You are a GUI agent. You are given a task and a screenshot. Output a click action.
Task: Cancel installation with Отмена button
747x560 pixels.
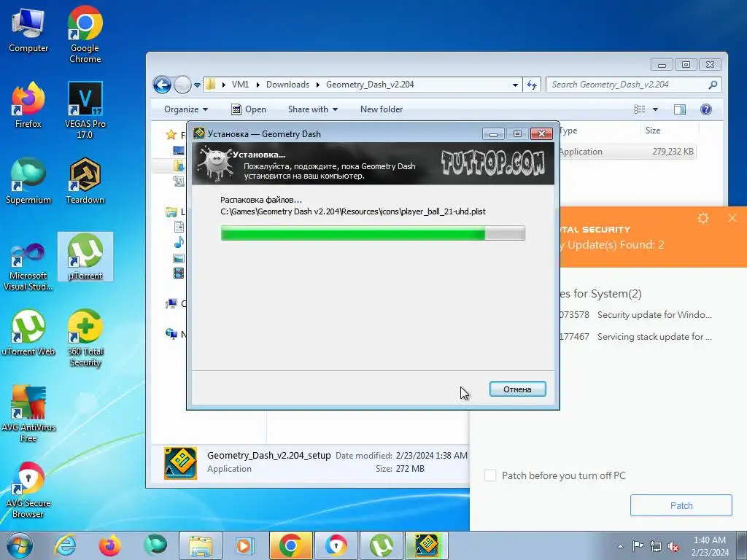coord(517,389)
